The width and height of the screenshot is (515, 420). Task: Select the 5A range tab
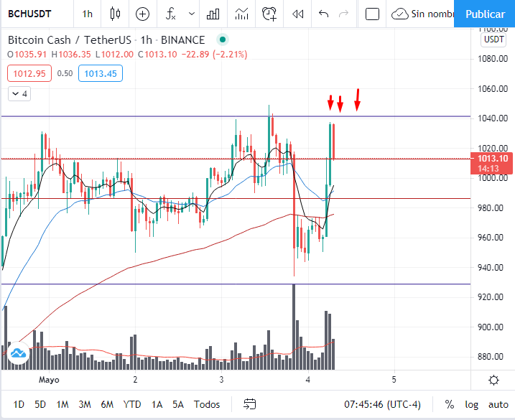click(x=178, y=404)
